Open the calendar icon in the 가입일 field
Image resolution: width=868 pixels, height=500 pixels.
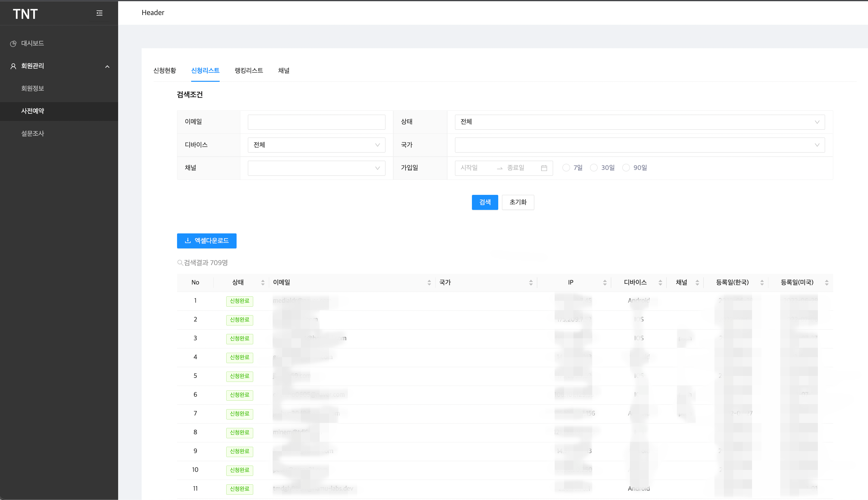tap(544, 168)
